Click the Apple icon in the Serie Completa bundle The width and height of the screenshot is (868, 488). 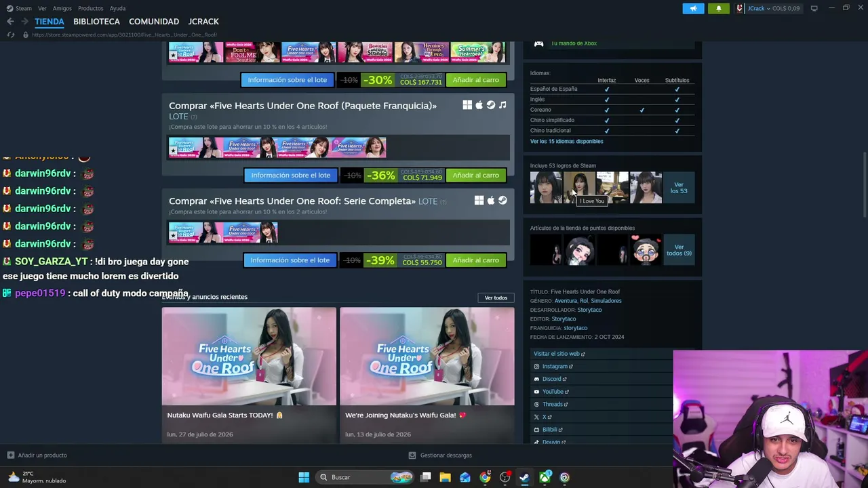[491, 201]
